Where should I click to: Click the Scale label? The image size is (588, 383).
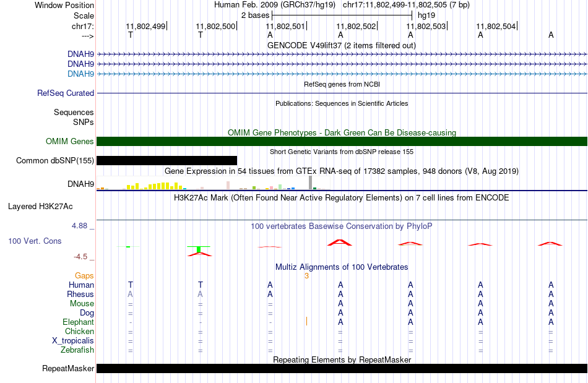tap(84, 15)
